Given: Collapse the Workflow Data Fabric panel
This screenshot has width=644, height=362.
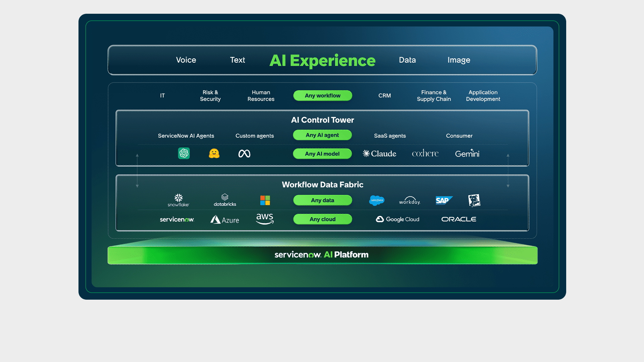Looking at the screenshot, I should 322,185.
